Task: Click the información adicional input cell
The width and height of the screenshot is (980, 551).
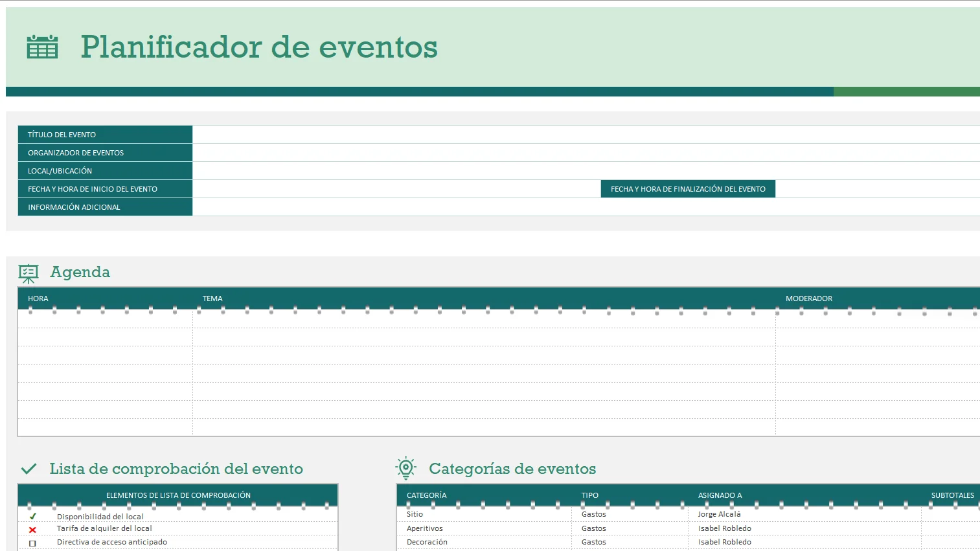Action: coord(586,207)
